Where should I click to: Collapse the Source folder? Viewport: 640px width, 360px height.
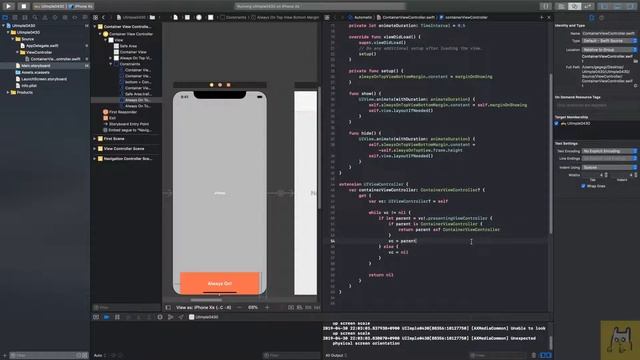[x=13, y=39]
